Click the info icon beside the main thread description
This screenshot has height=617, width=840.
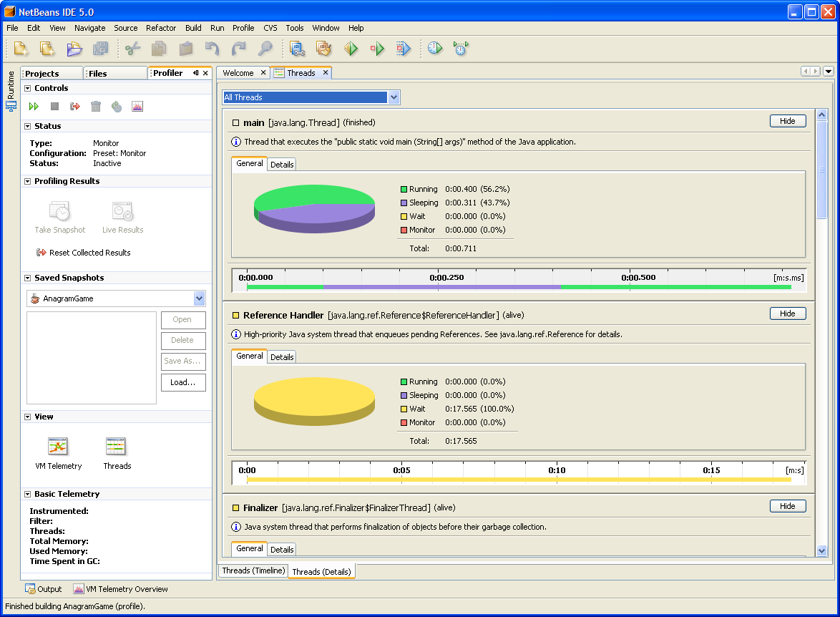[235, 142]
